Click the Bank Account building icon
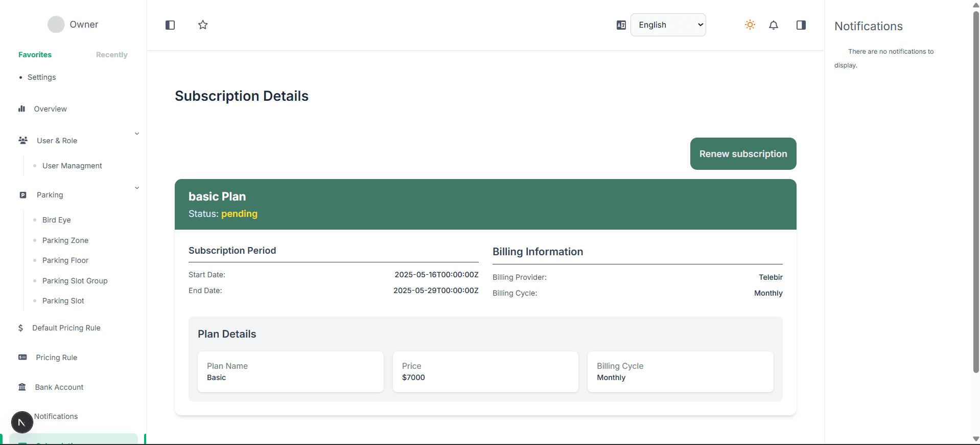The height and width of the screenshot is (445, 980). point(22,387)
